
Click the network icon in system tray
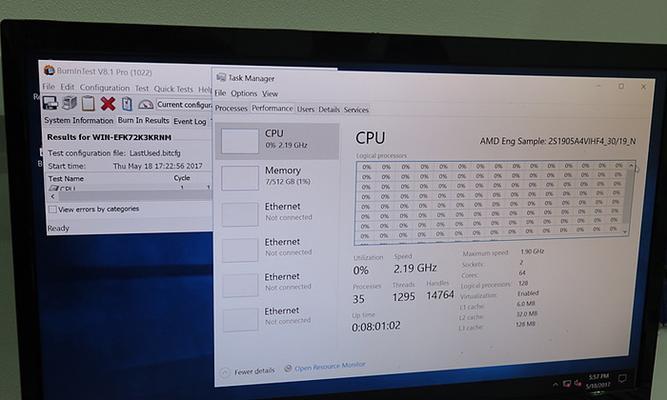[x=567, y=383]
